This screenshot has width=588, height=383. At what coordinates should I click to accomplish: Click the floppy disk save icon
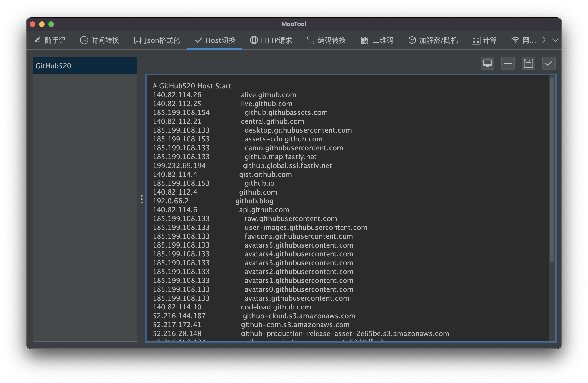528,64
